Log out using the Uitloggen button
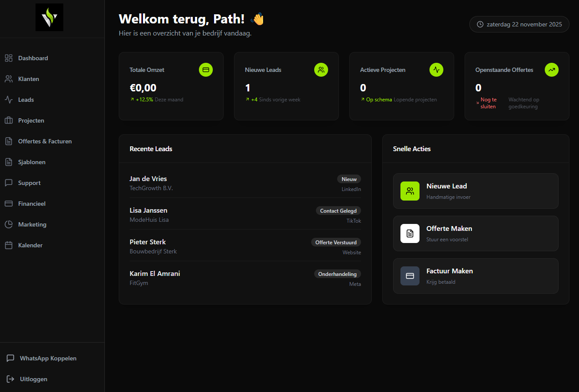The width and height of the screenshot is (579, 392). pos(33,379)
